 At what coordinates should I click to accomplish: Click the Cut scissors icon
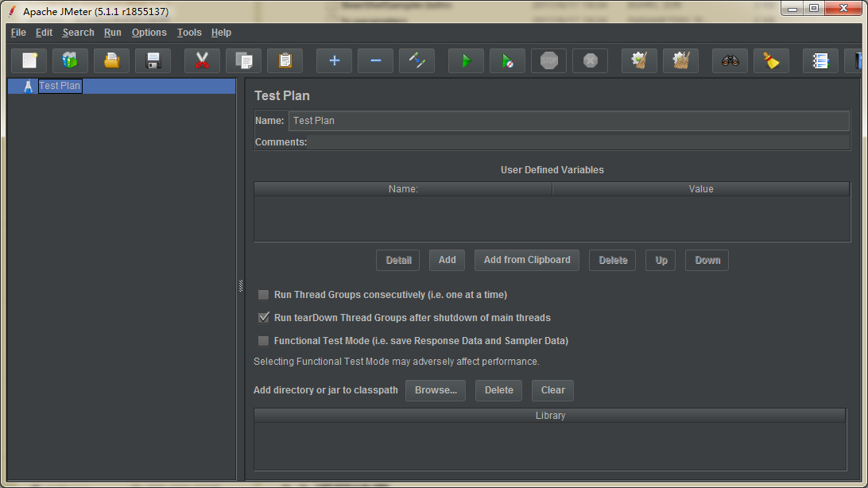pyautogui.click(x=202, y=60)
